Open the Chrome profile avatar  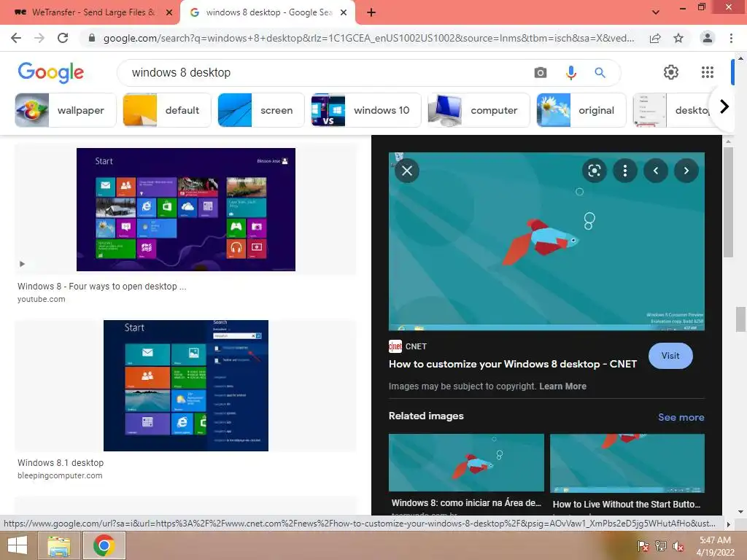pos(708,38)
